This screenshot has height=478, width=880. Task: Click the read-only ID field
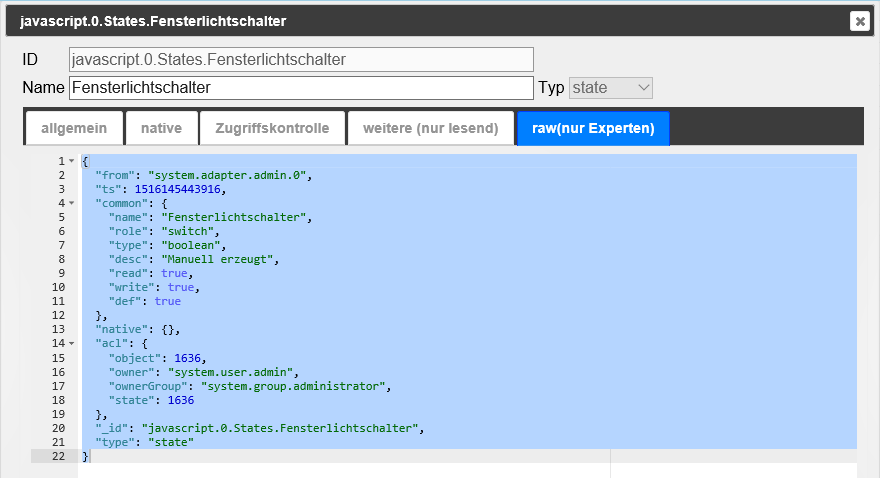click(x=300, y=60)
